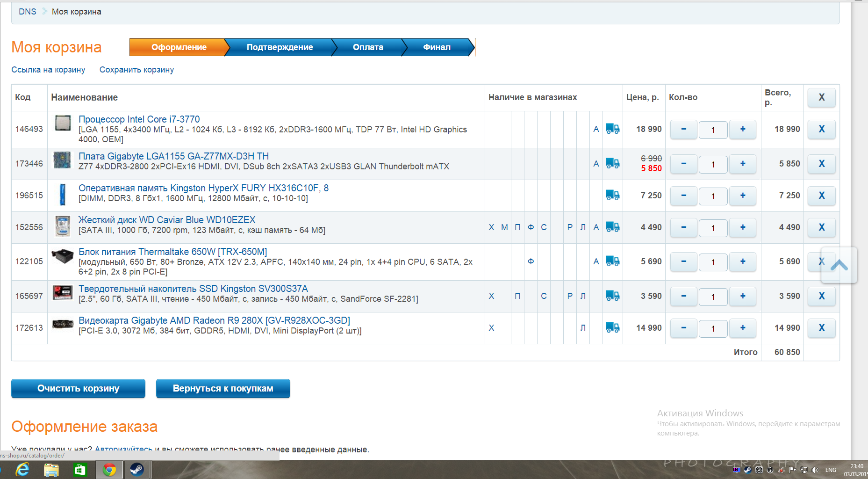Viewport: 868px width, 479px height.
Task: Increase quantity of Gigabyte motherboard
Action: coord(743,164)
